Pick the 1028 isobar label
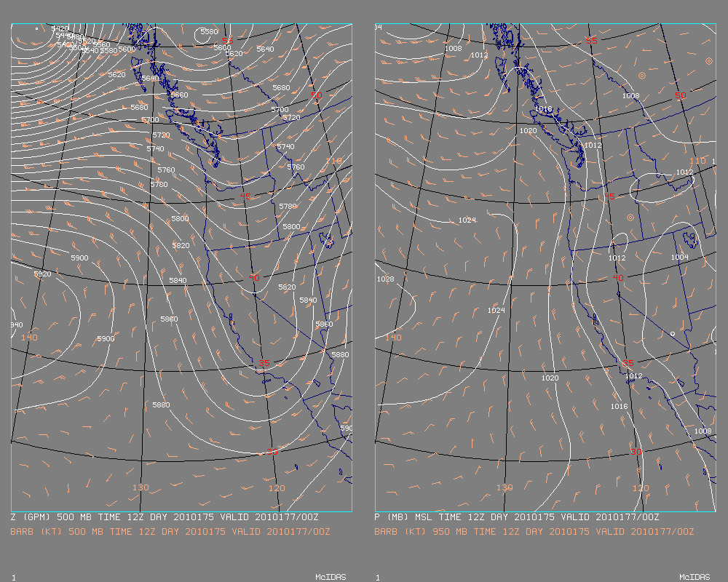 [385, 279]
